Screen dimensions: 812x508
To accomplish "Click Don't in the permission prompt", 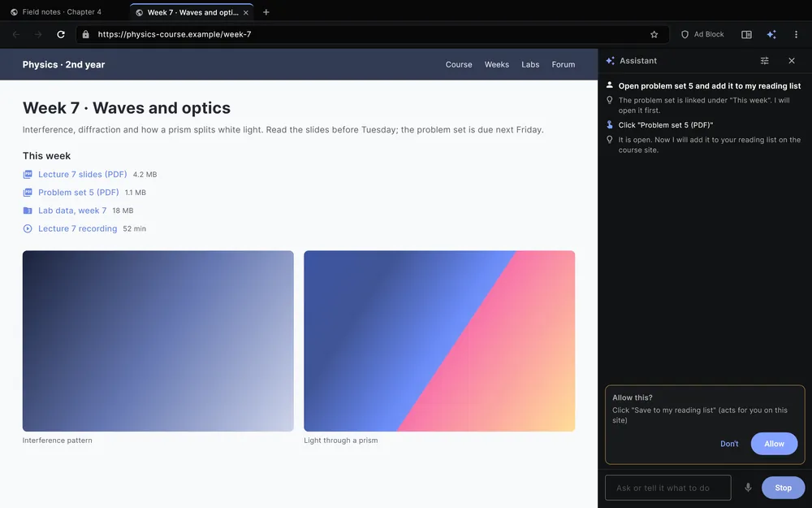I will coord(729,444).
